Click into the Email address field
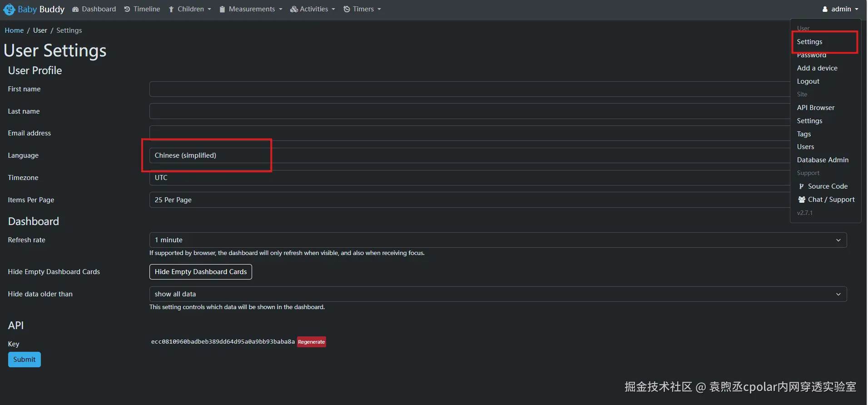 [x=469, y=133]
